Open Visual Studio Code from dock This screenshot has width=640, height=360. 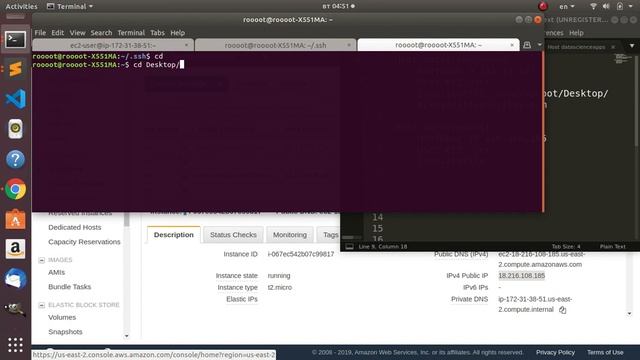(x=15, y=99)
